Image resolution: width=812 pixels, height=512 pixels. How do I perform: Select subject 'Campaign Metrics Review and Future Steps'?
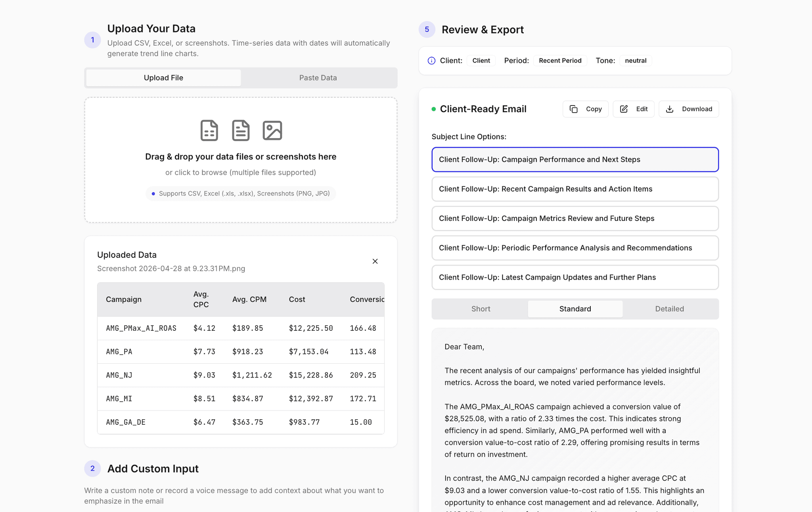click(x=575, y=219)
